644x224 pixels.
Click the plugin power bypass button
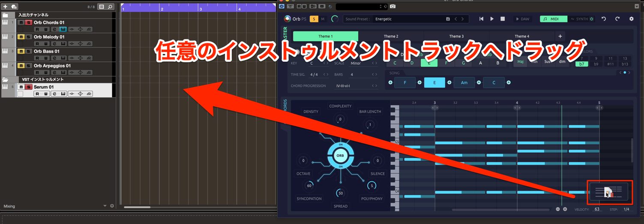282,6
